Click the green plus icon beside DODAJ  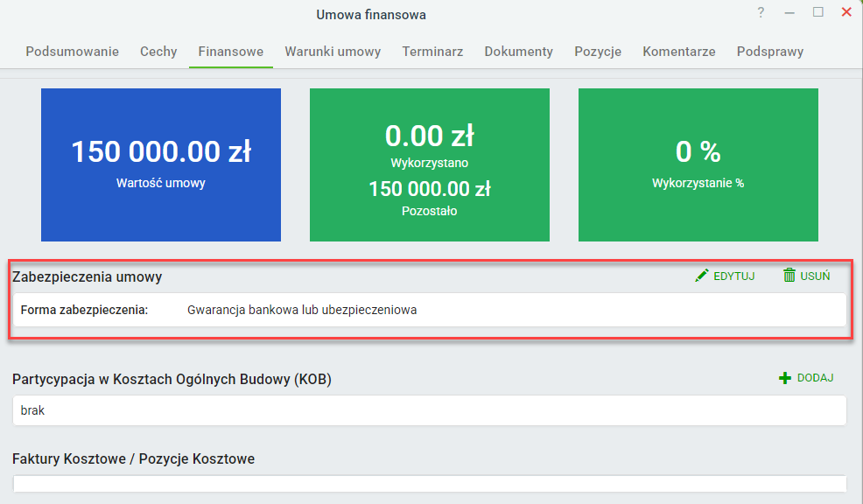point(785,378)
